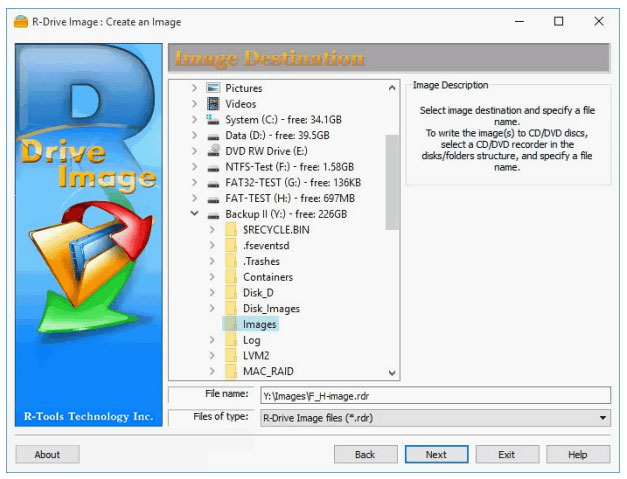Expand the NTFS-Test (F:) node
Image resolution: width=627 pixels, height=479 pixels.
(194, 166)
